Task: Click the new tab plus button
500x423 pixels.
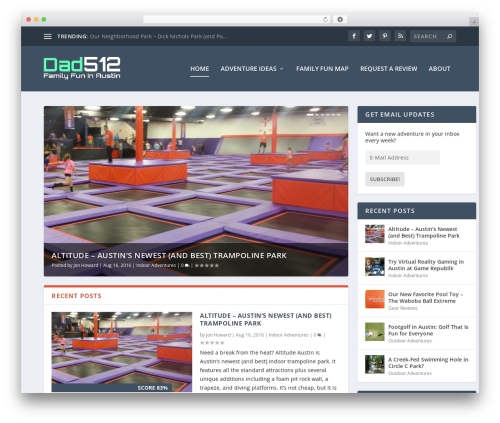Action: click(474, 22)
